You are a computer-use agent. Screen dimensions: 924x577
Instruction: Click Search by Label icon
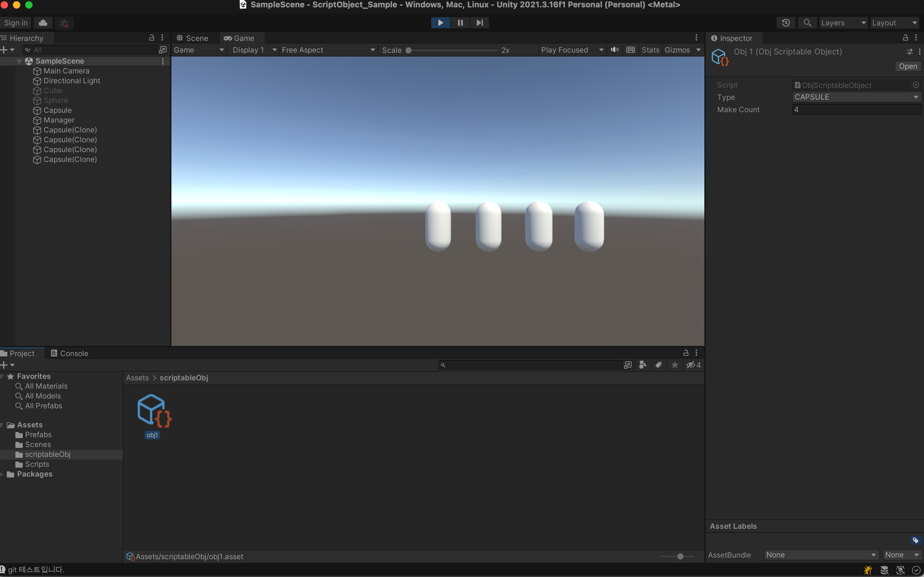click(x=659, y=365)
